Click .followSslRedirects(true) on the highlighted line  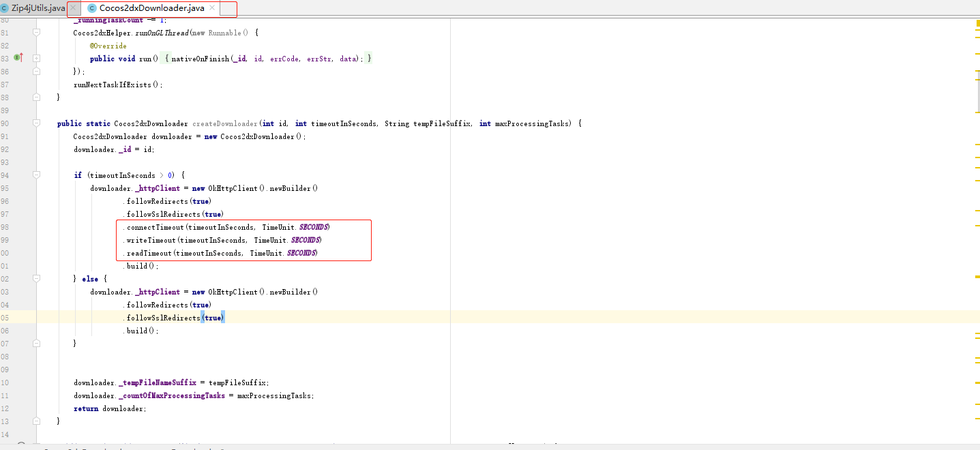pyautogui.click(x=173, y=318)
